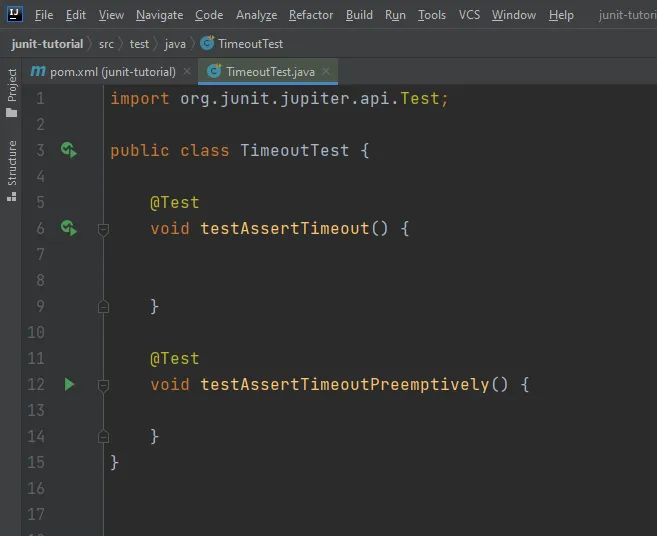Click the closing brace on line 15
Image resolution: width=657 pixels, height=536 pixels.
114,463
